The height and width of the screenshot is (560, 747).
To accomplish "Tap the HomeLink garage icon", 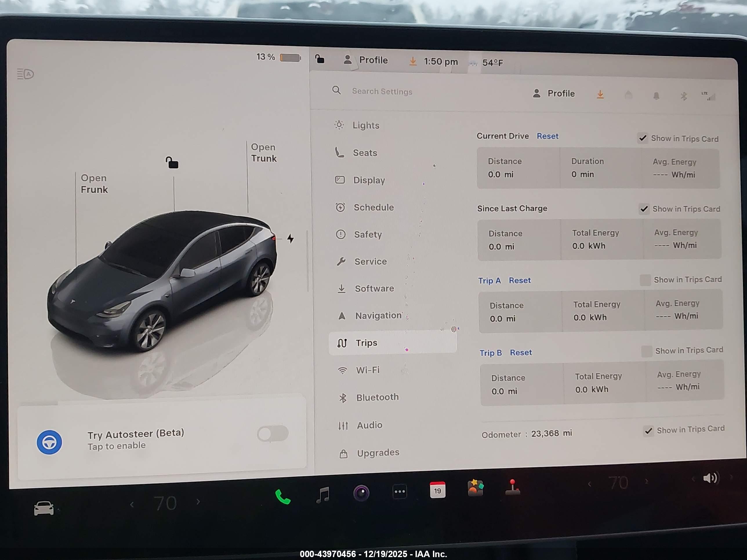I will 628,95.
